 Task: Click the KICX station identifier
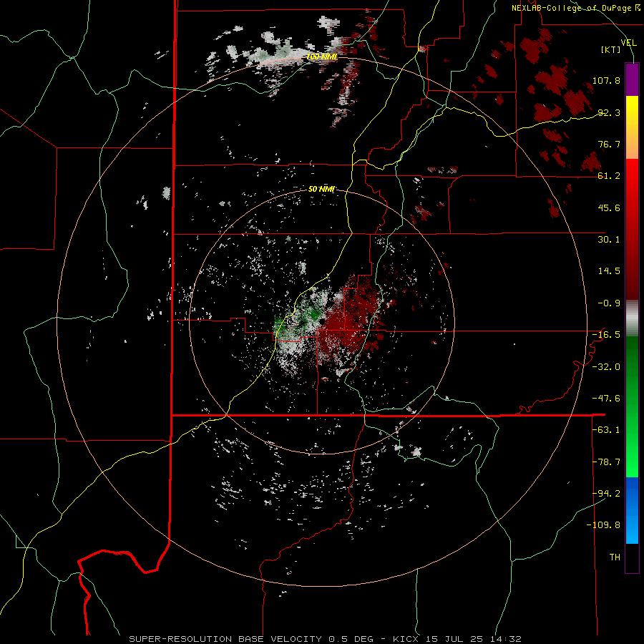tap(406, 639)
